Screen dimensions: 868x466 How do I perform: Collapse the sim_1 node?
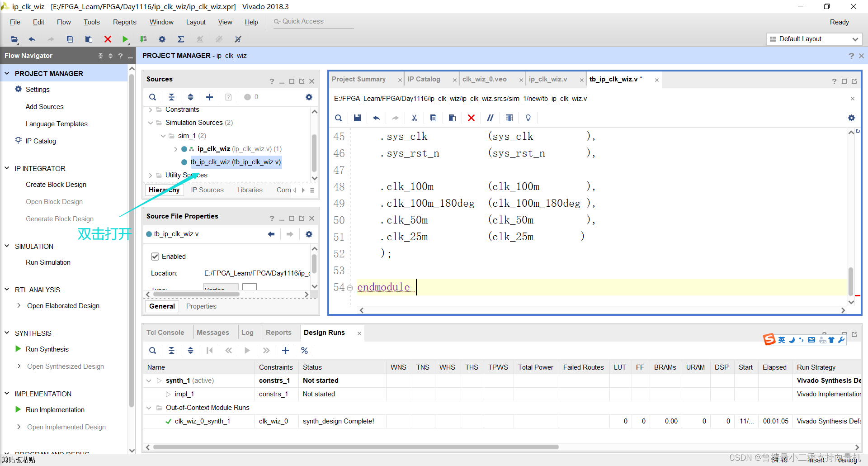click(163, 136)
